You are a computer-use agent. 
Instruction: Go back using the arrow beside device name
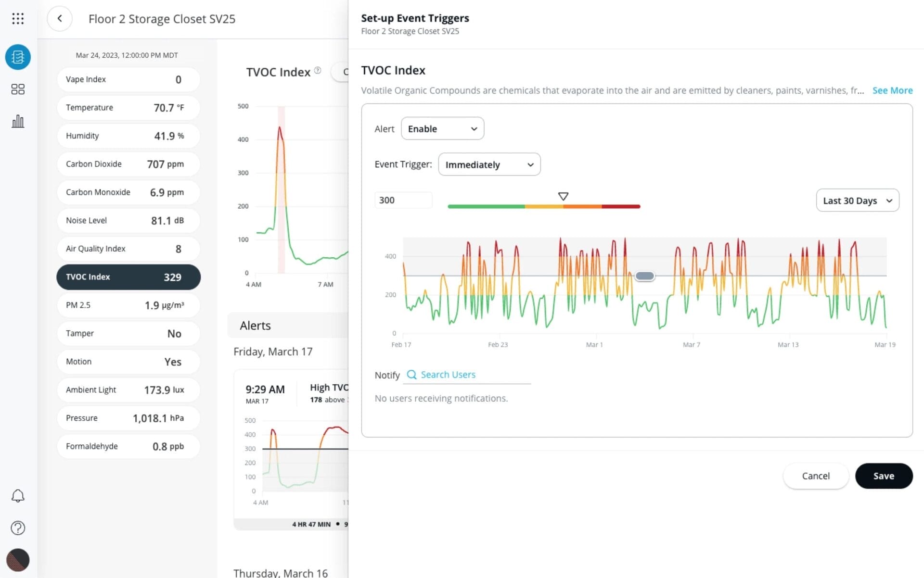(60, 18)
